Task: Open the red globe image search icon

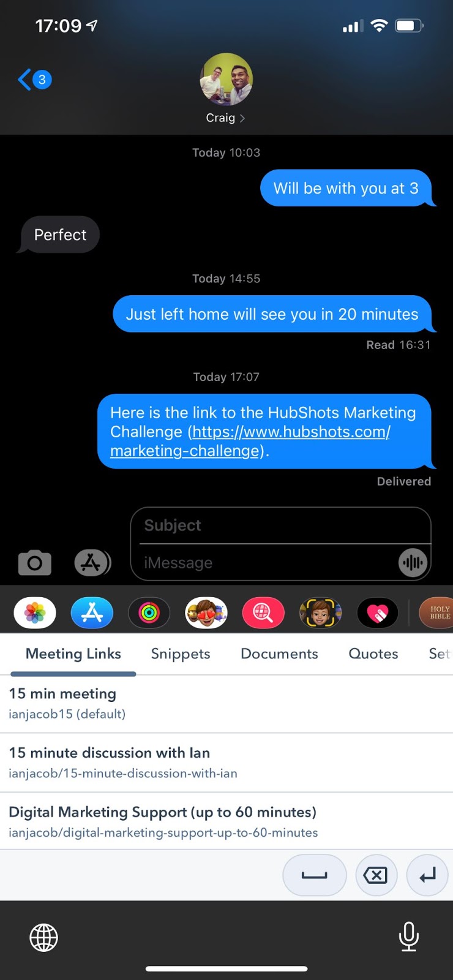Action: tap(263, 612)
